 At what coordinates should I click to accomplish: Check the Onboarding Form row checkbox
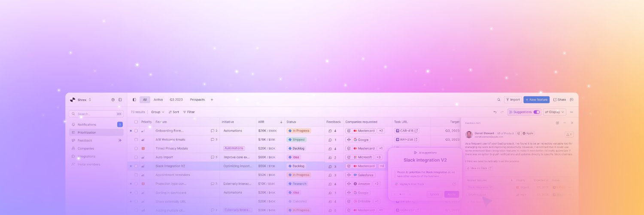pos(136,131)
